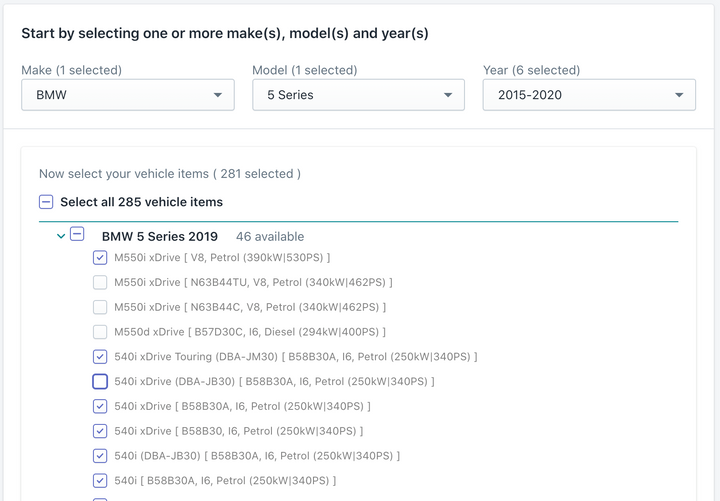
Task: Click the Year dropdown arrow icon
Action: click(679, 95)
